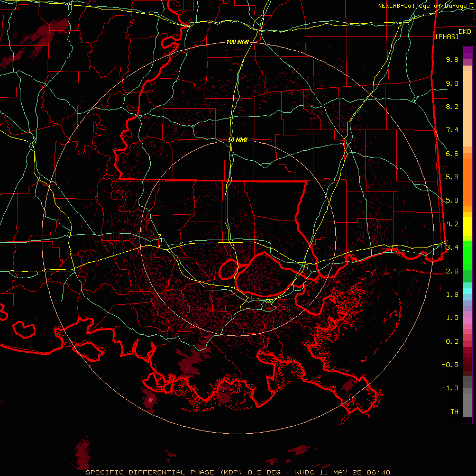Click the 0.2 value on the color scale
The width and height of the screenshot is (476, 476).
(x=452, y=342)
